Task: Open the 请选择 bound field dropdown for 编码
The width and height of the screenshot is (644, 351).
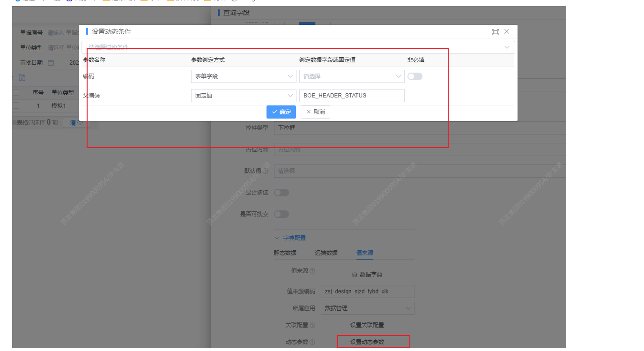Action: pyautogui.click(x=352, y=76)
